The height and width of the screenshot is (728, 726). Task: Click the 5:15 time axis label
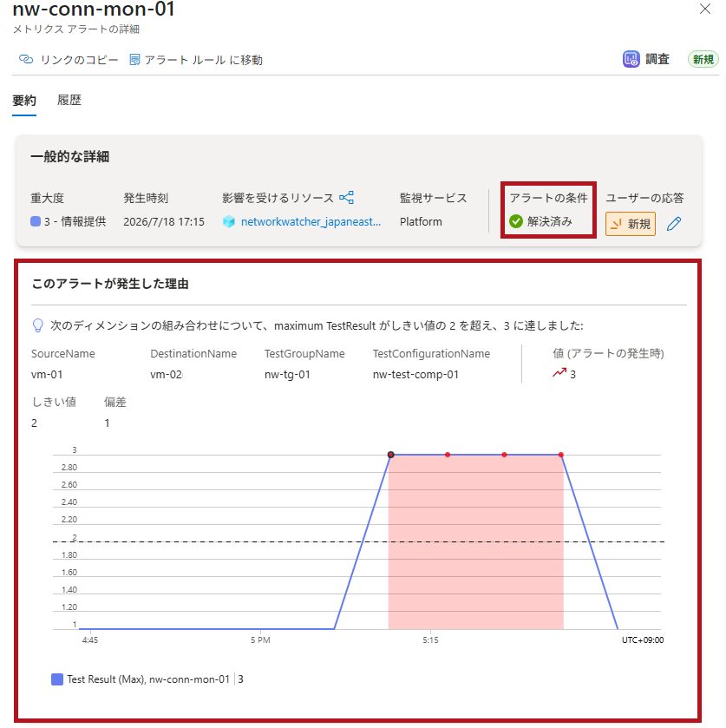pos(430,639)
